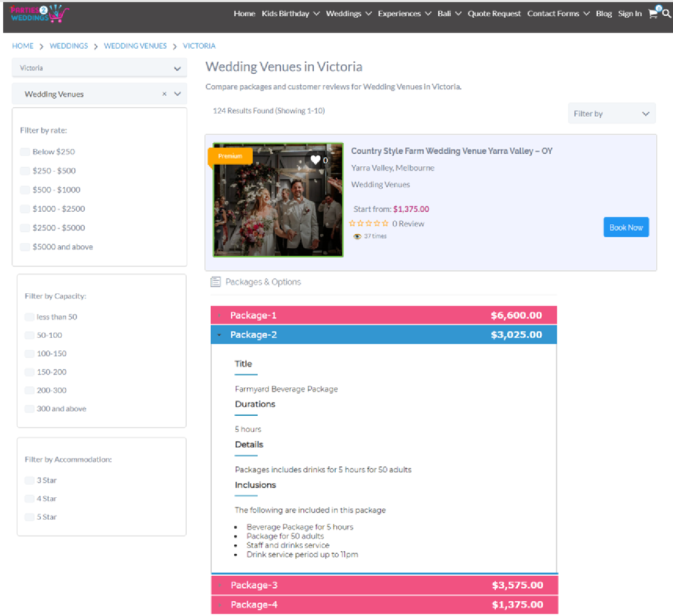Viewport: 673px width, 616px height.
Task: Click the star rating icons
Action: [369, 223]
